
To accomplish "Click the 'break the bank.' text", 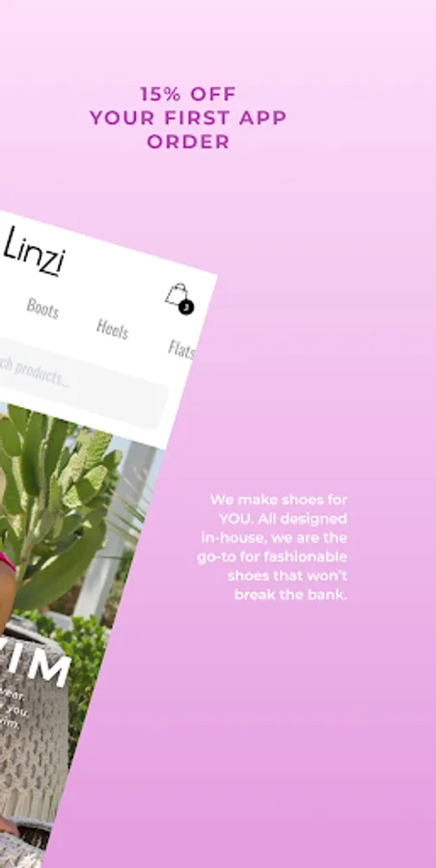I will (291, 595).
